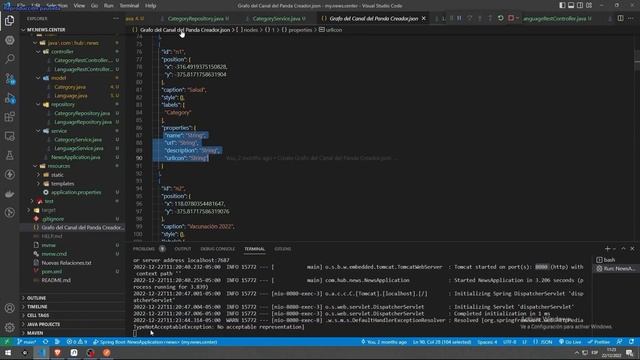The image size is (640, 360).
Task: Expand the JAVA PROJECTS section
Action: (43, 324)
